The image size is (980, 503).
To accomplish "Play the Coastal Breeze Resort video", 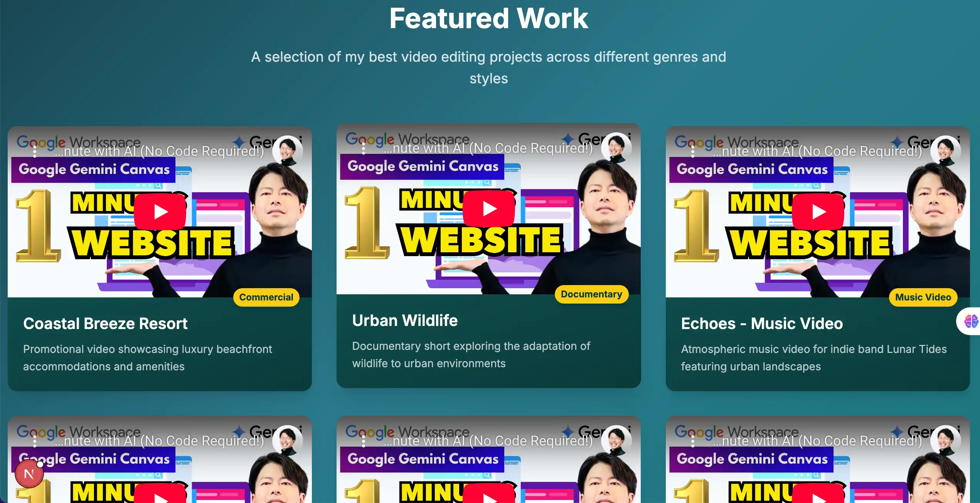I will 160,211.
